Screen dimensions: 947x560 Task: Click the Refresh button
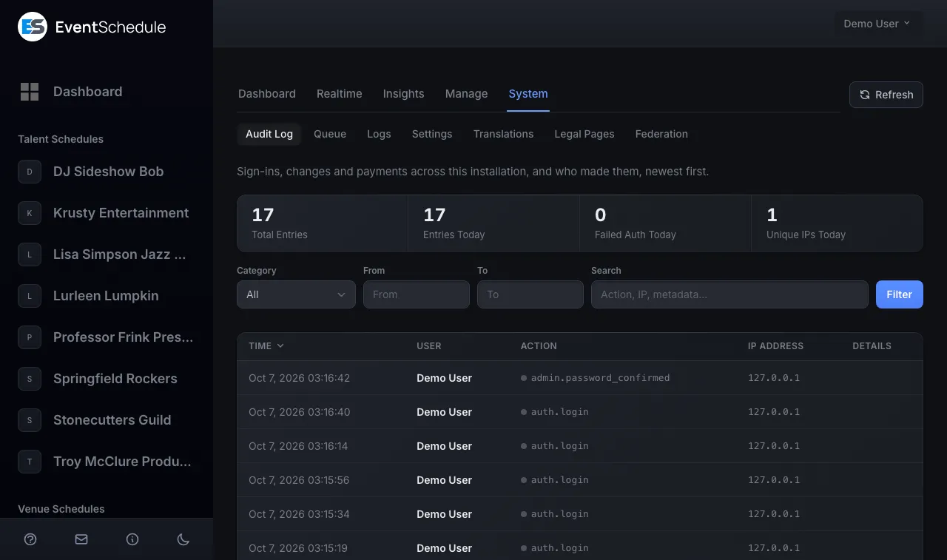(886, 95)
